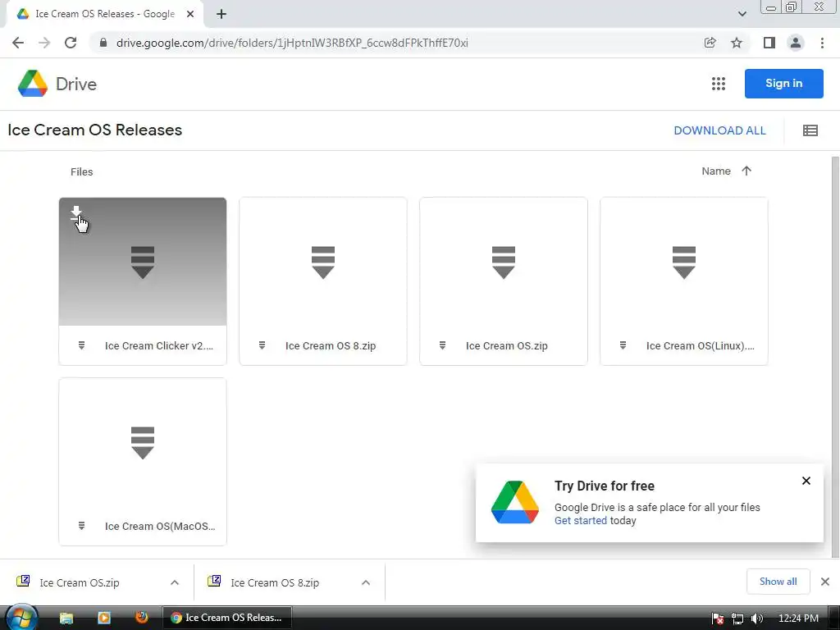
Task: Click the Action Center flag icon
Action: pyautogui.click(x=718, y=619)
